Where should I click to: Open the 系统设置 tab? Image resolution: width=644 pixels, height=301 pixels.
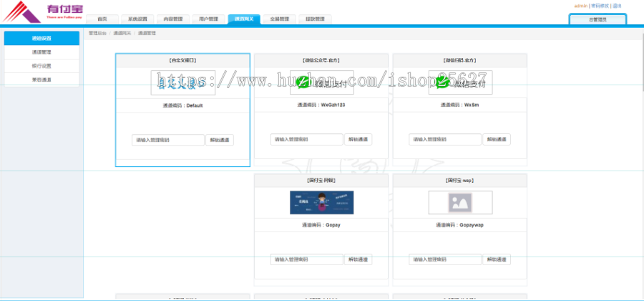coord(137,19)
